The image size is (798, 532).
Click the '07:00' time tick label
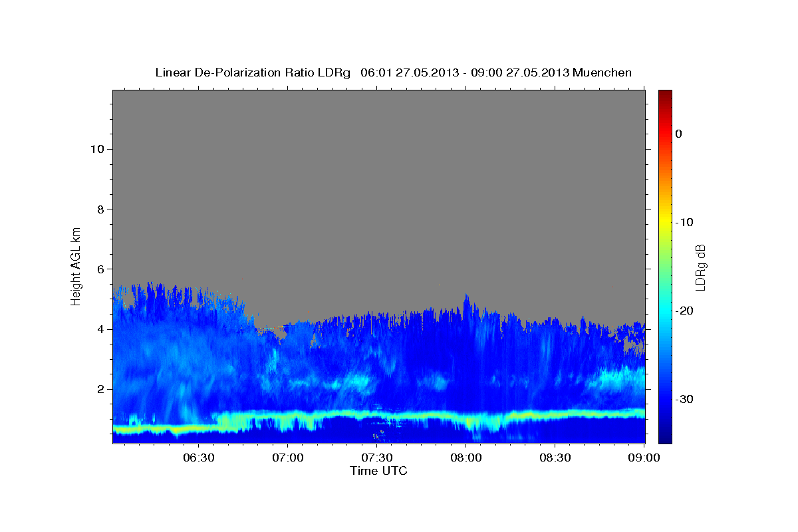[287, 458]
